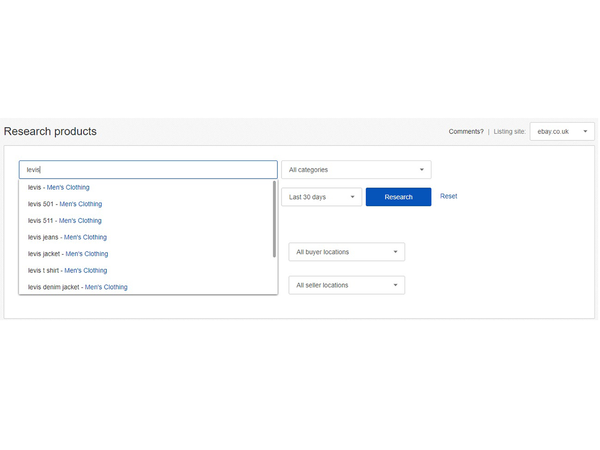Click the 'levis' search input field

tap(148, 170)
